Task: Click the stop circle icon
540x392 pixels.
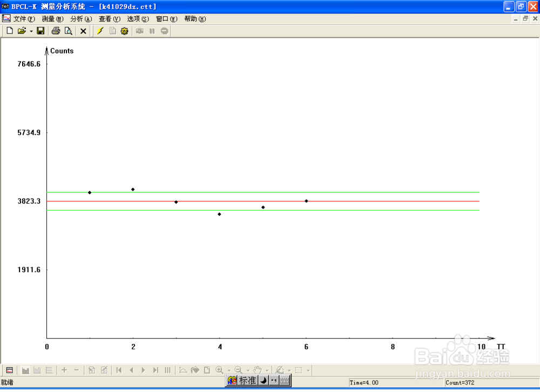Action: (164, 31)
